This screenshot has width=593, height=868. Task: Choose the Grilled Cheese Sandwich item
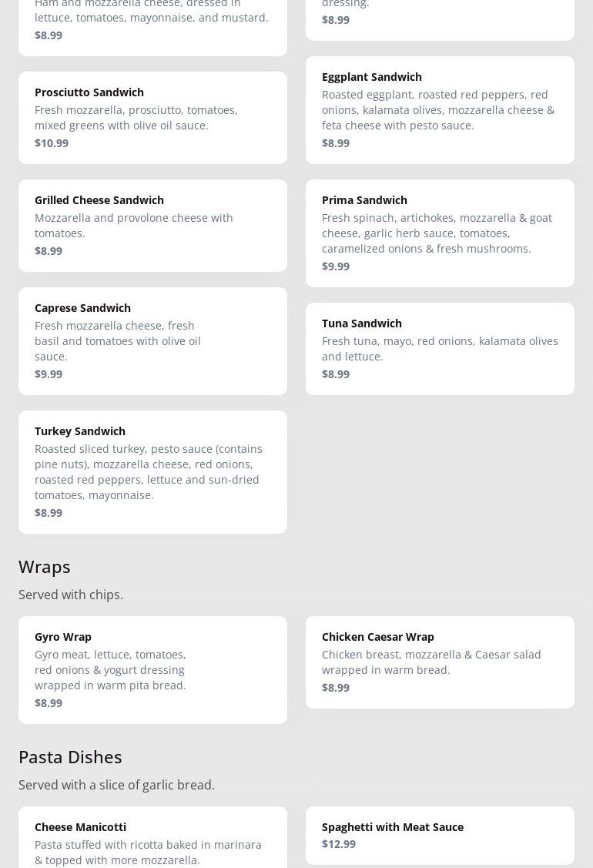(x=152, y=225)
